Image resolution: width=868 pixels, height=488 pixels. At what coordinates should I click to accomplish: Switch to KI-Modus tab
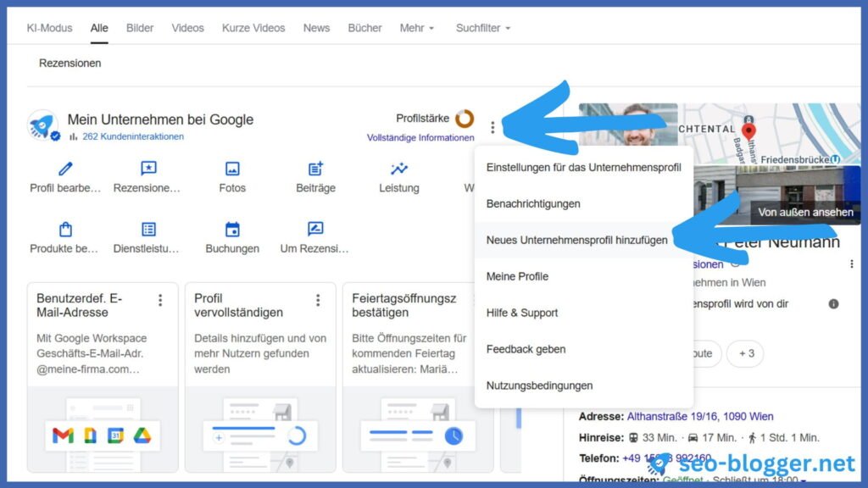coord(49,28)
